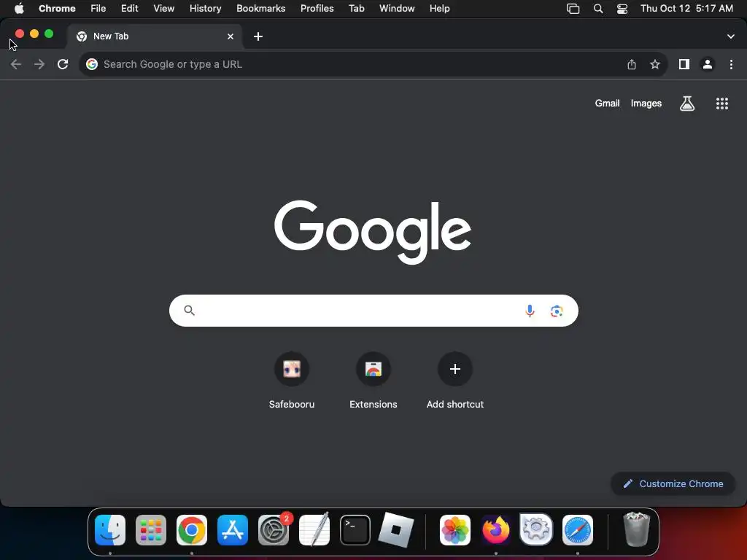Open Terminal from the Dock
747x560 pixels.
[355, 530]
